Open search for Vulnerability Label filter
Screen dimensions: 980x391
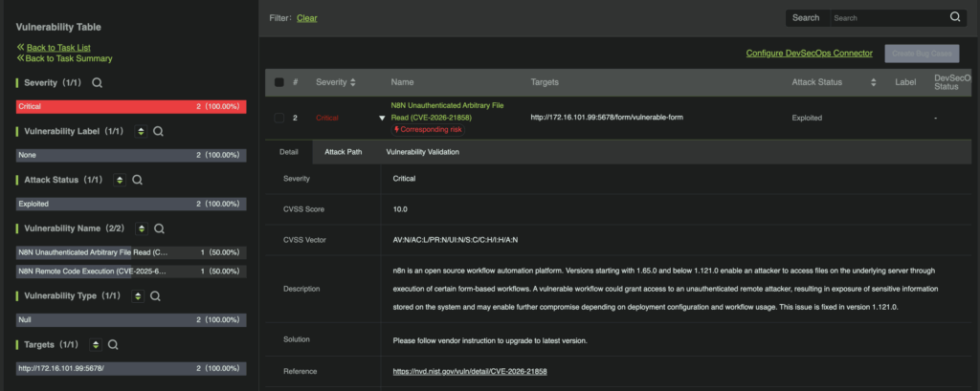159,131
